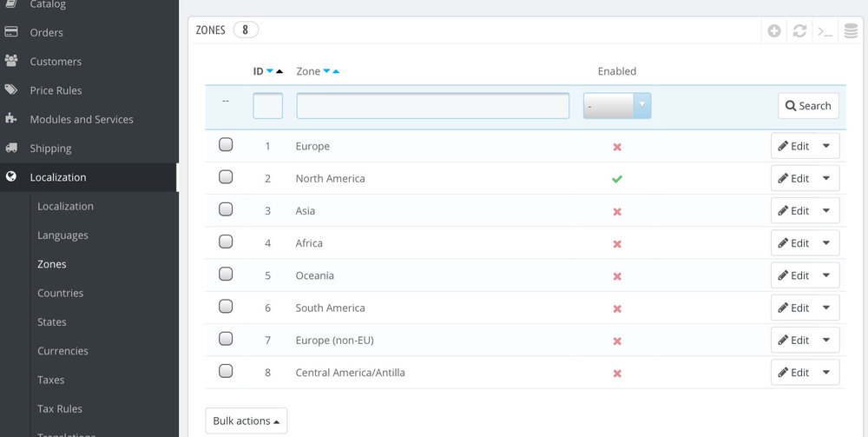Go to the Modules and Services menu
Viewport: 868px width, 437px height.
tap(82, 120)
